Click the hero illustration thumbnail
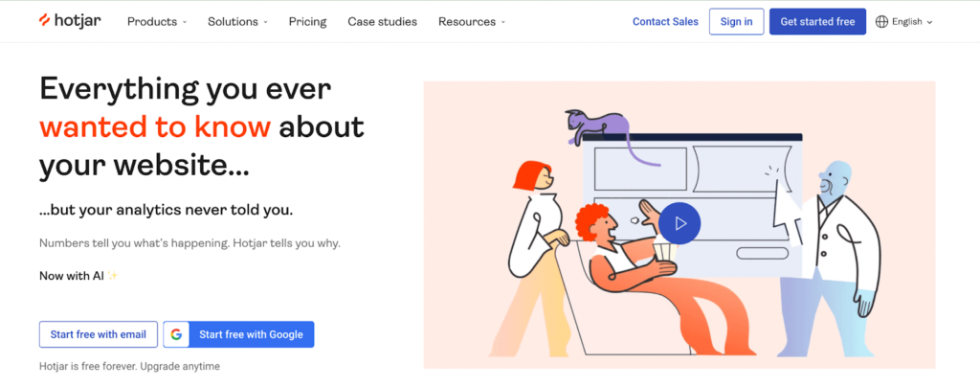The image size is (980, 387). (679, 224)
